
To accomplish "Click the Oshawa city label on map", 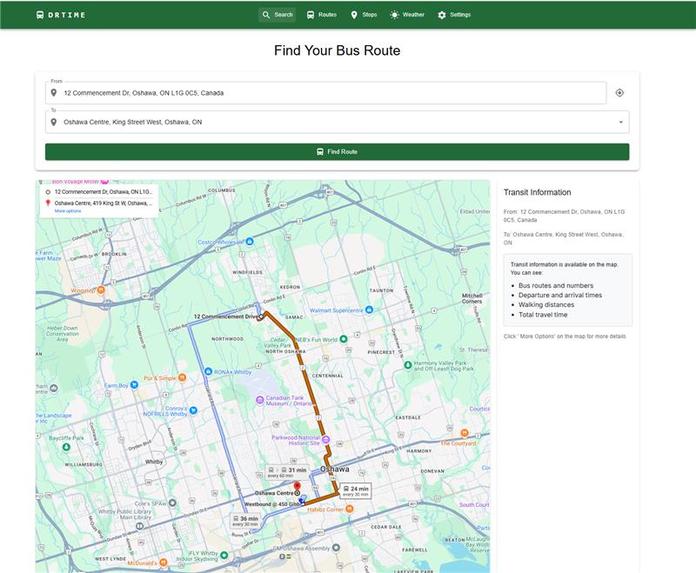I will (335, 469).
